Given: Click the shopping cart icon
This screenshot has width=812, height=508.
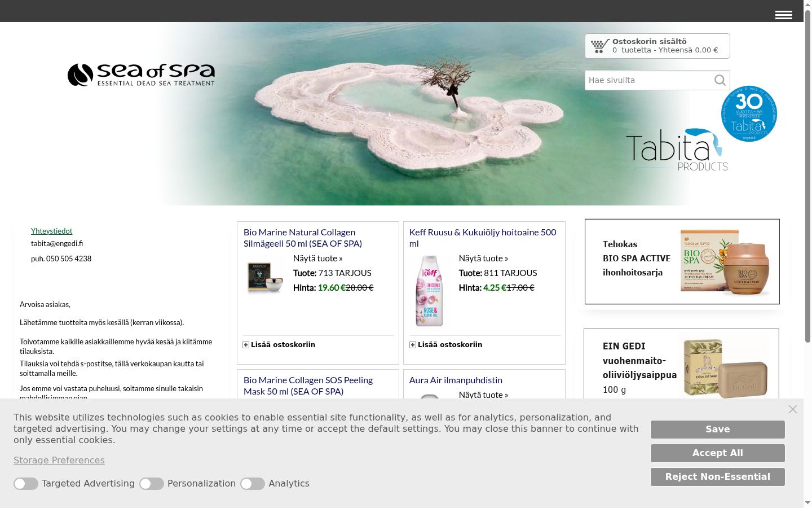Looking at the screenshot, I should pyautogui.click(x=600, y=46).
